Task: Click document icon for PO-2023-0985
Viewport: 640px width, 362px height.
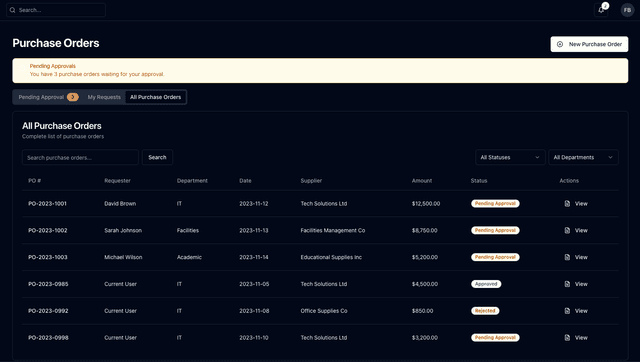Action: [x=567, y=284]
